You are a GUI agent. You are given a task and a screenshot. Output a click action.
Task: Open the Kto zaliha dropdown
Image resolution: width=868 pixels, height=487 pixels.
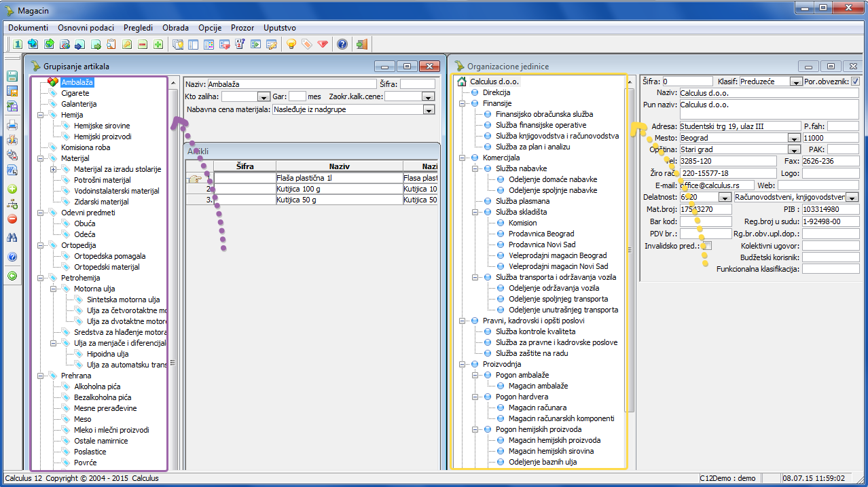pyautogui.click(x=264, y=97)
